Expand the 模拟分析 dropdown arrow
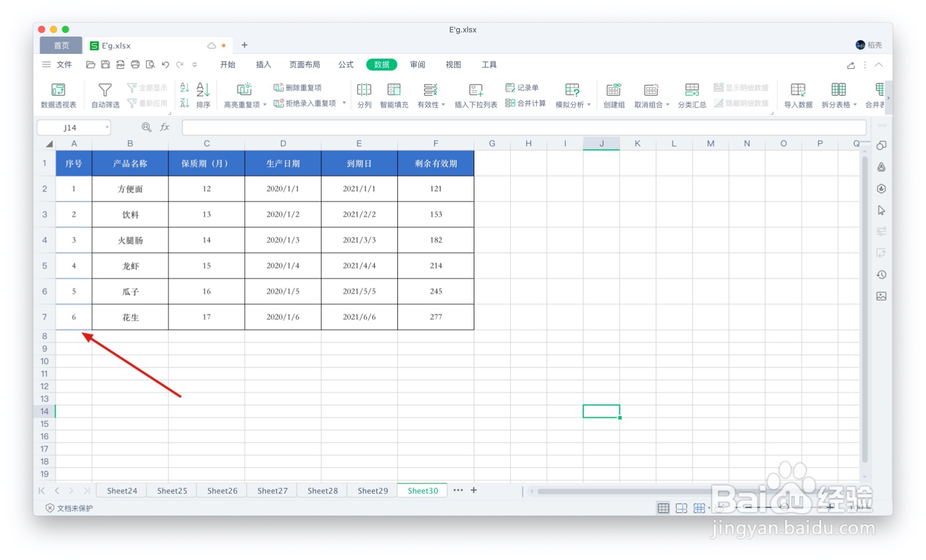926x560 pixels. (x=589, y=105)
